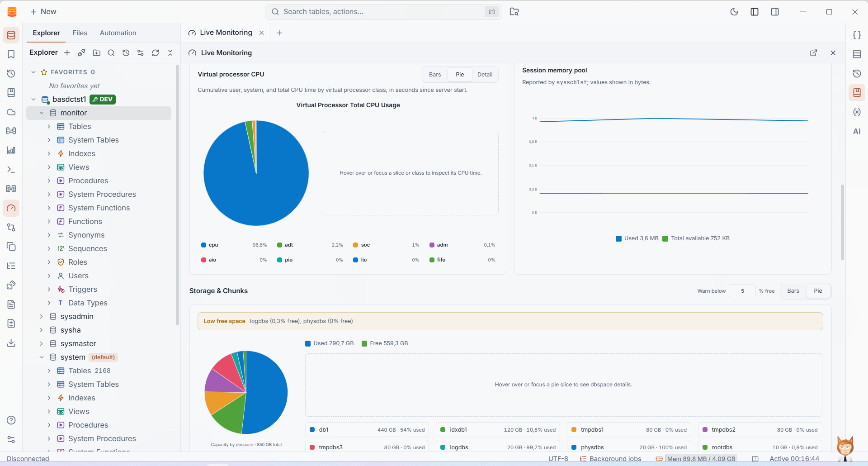Collapse the FAVORITES section
Screen dimensions: 868x466
click(33, 72)
